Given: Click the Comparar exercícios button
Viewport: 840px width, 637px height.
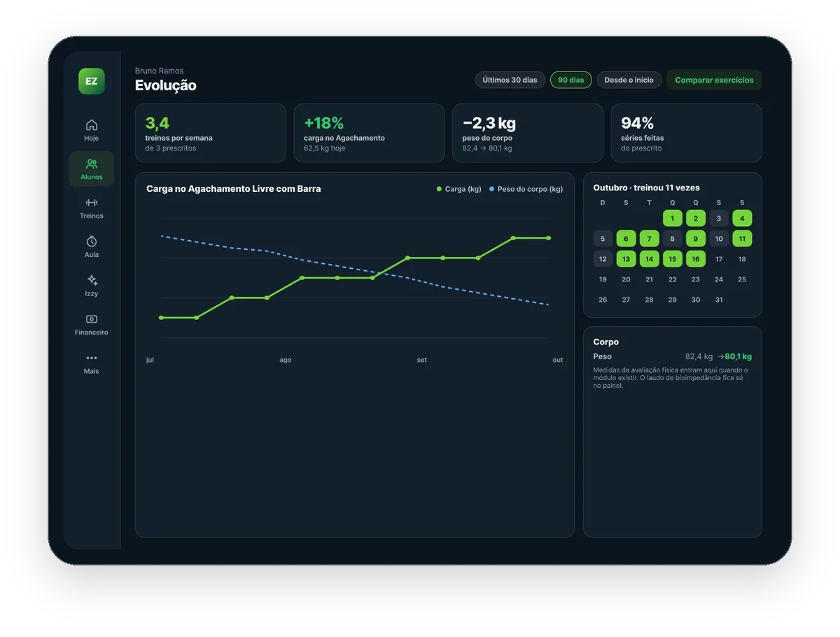Looking at the screenshot, I should [714, 80].
